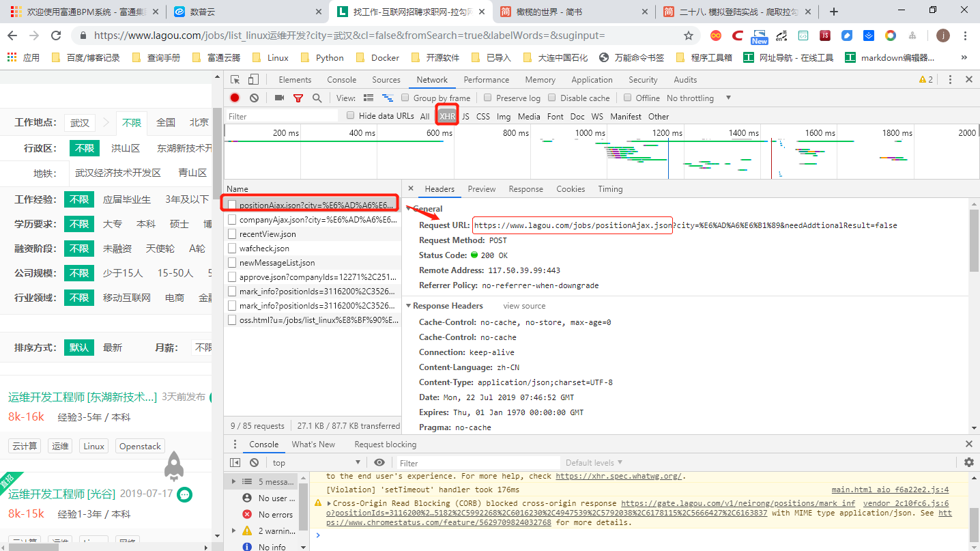Open the 运维开发工程师 [光谷] job posting
This screenshot has width=980, height=551.
(61, 494)
